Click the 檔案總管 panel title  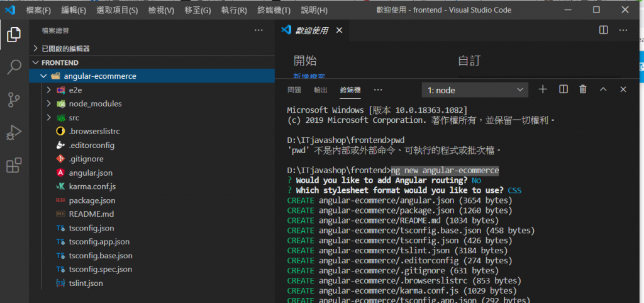tap(55, 30)
